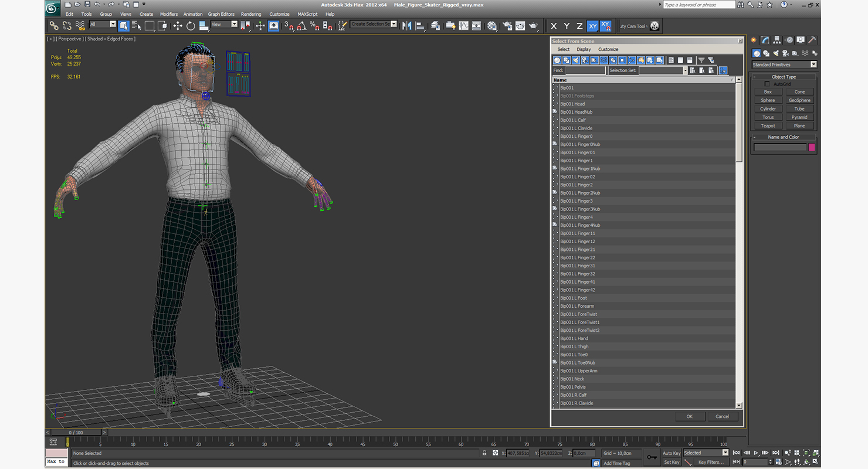Choose the Rectangular Selection Region tool
Screen dimensions: 868x469
point(150,25)
